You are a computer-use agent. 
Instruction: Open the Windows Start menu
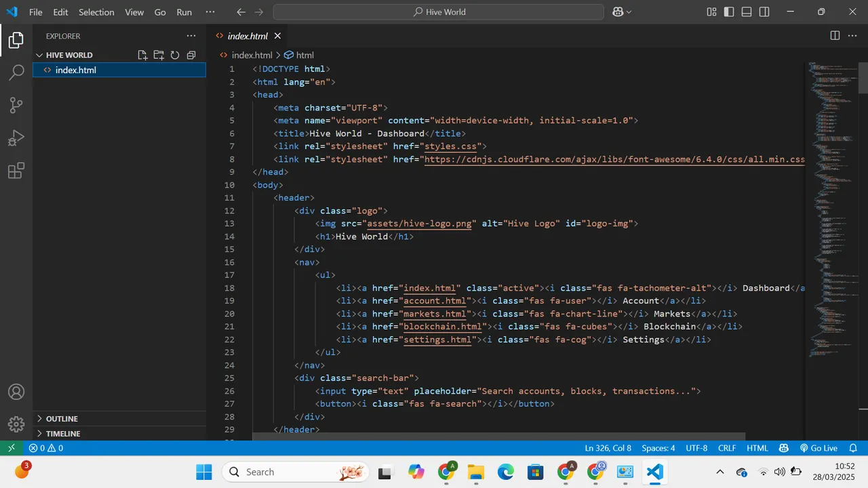(203, 472)
